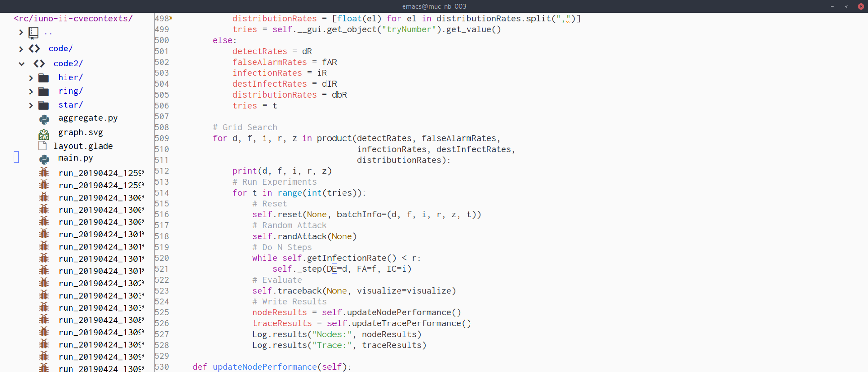This screenshot has height=372, width=868.
Task: Open the graph.svg file entry
Action: point(81,132)
